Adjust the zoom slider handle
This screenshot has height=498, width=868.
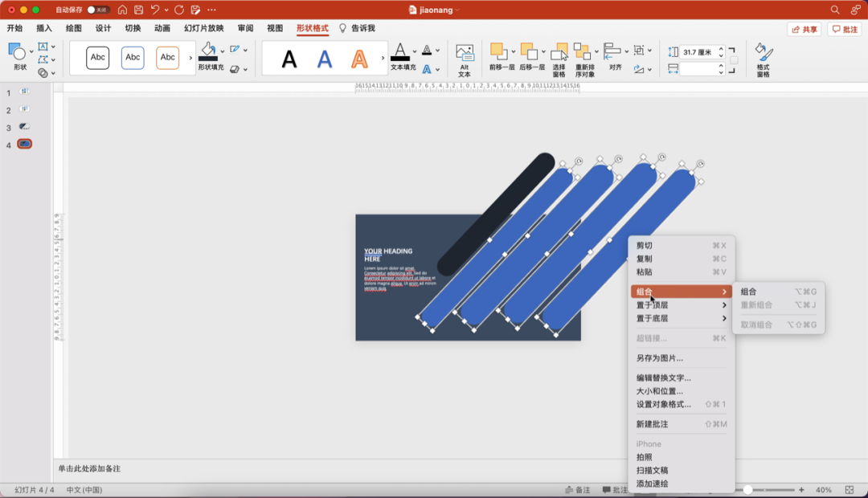(x=748, y=490)
